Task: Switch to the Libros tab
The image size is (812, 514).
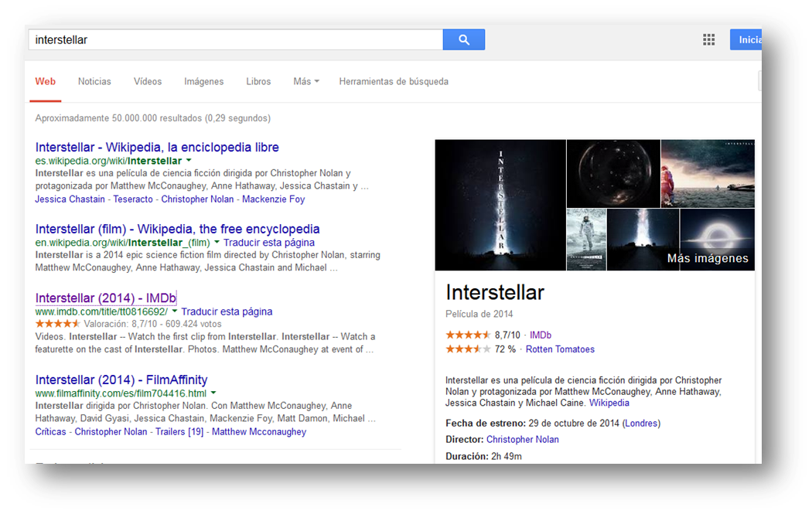Action: tap(258, 81)
